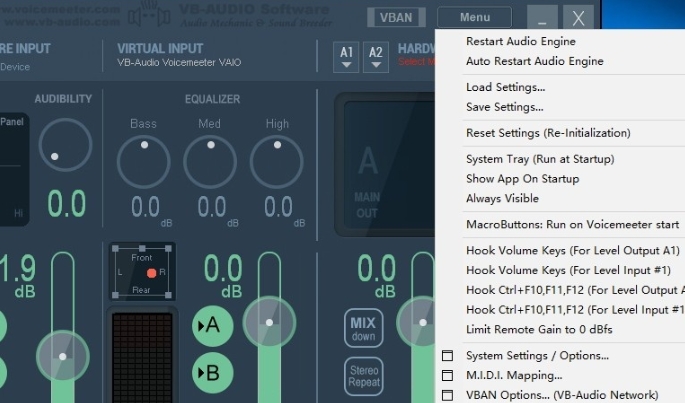Click the virtual input fader knob
This screenshot has height=403, width=685.
pos(270,323)
